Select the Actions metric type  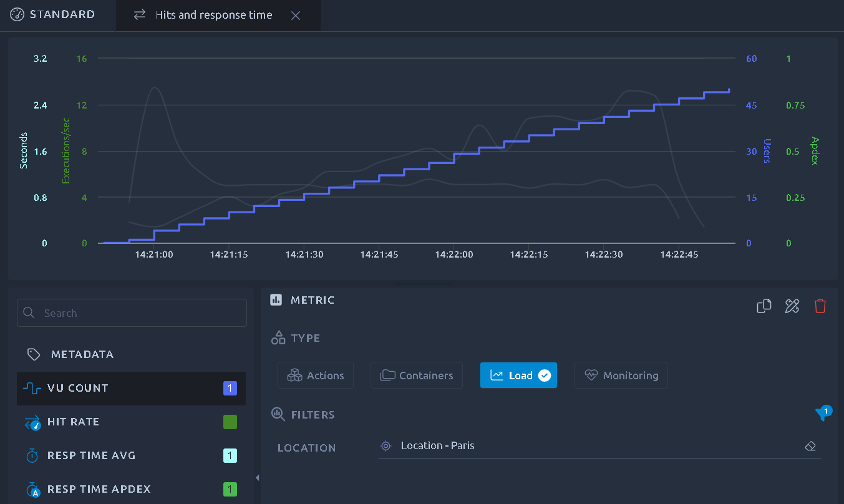pos(316,376)
